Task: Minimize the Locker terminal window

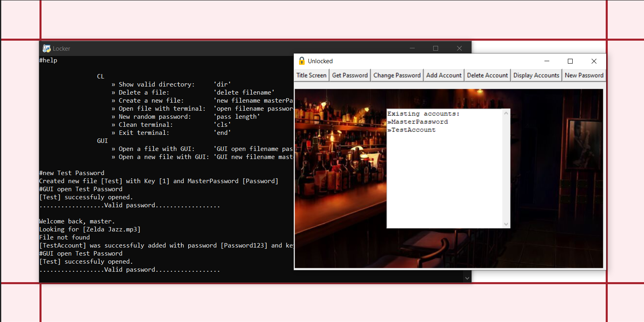Action: 412,48
